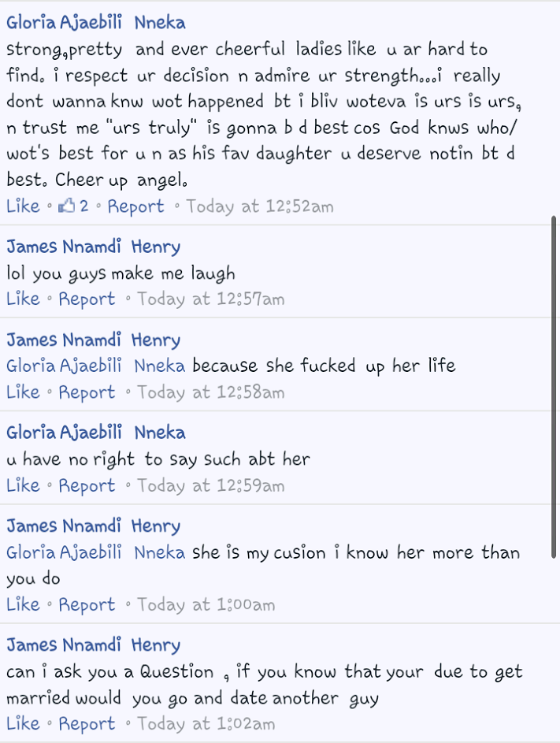Image resolution: width=560 pixels, height=743 pixels.
Task: Report the comment posted at 1:00am
Action: [x=87, y=605]
